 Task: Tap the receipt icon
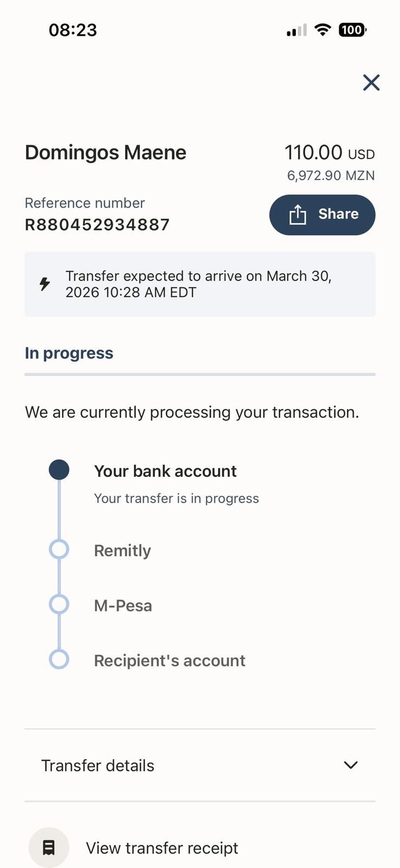click(x=49, y=847)
